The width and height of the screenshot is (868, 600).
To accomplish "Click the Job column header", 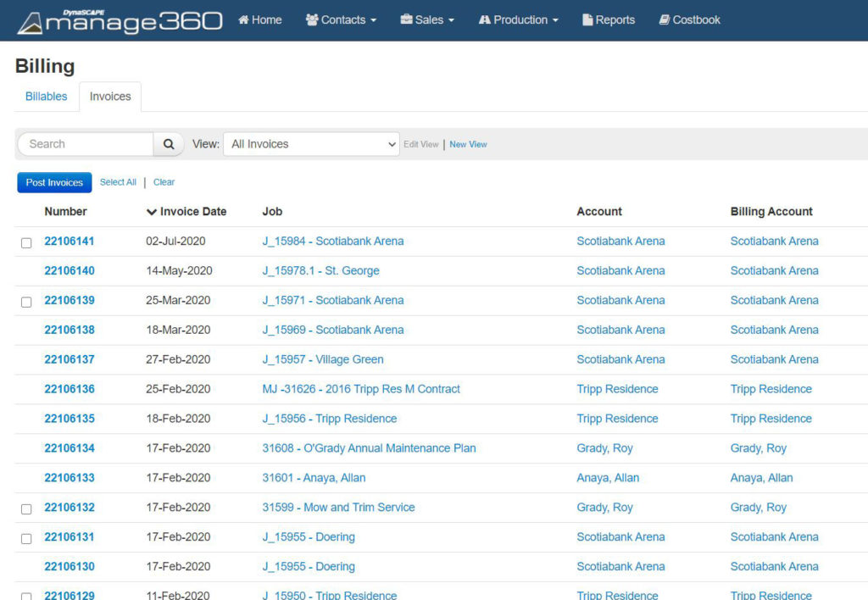I will [272, 211].
